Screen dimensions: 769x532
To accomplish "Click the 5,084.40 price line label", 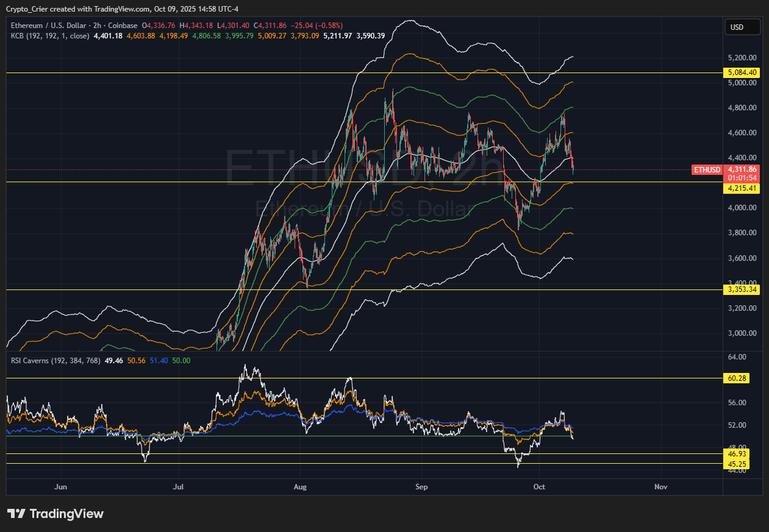I will [742, 73].
